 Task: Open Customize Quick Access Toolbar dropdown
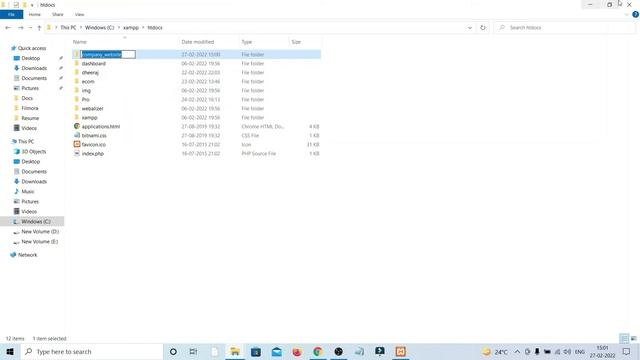tap(32, 5)
